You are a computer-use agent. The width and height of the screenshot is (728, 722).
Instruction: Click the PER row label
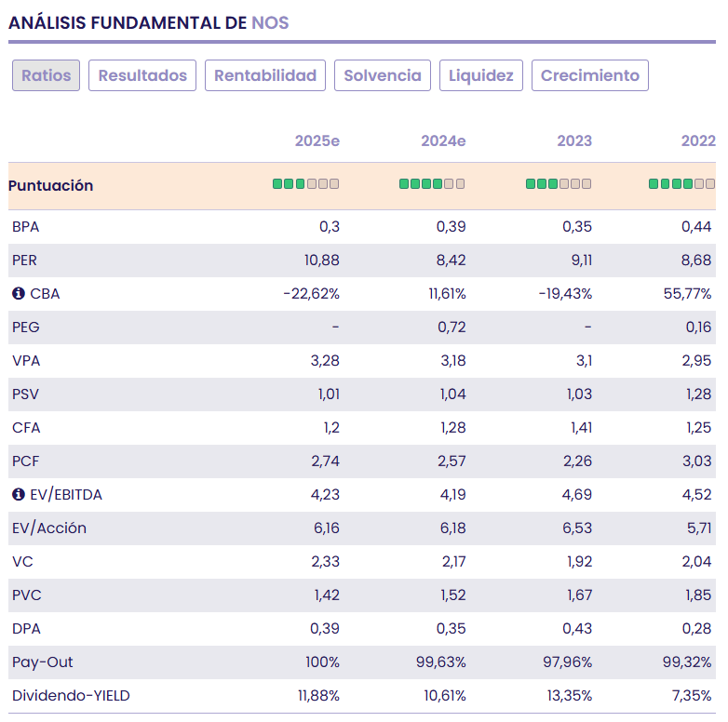(24, 261)
